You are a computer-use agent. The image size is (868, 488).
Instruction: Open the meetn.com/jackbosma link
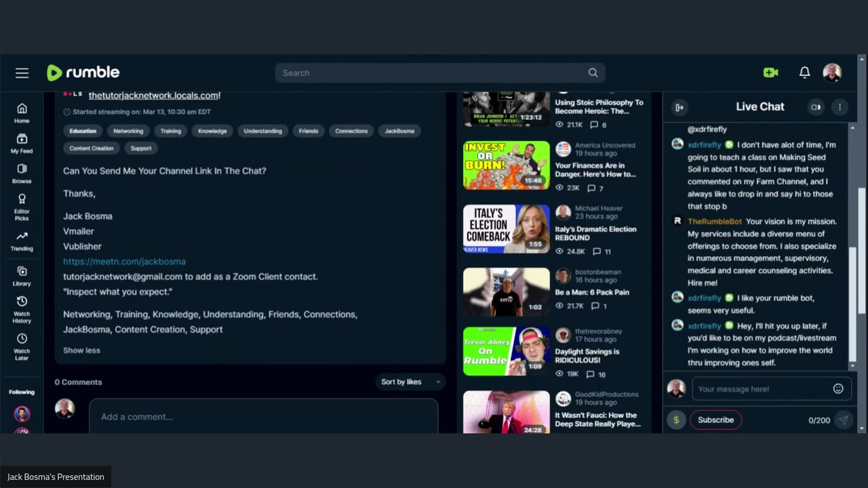coord(124,261)
